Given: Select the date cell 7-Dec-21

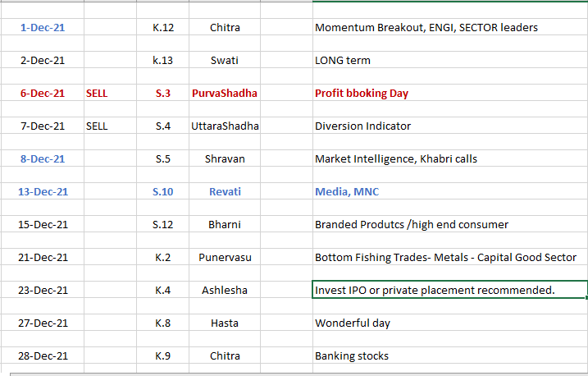Looking at the screenshot, I should point(43,126).
